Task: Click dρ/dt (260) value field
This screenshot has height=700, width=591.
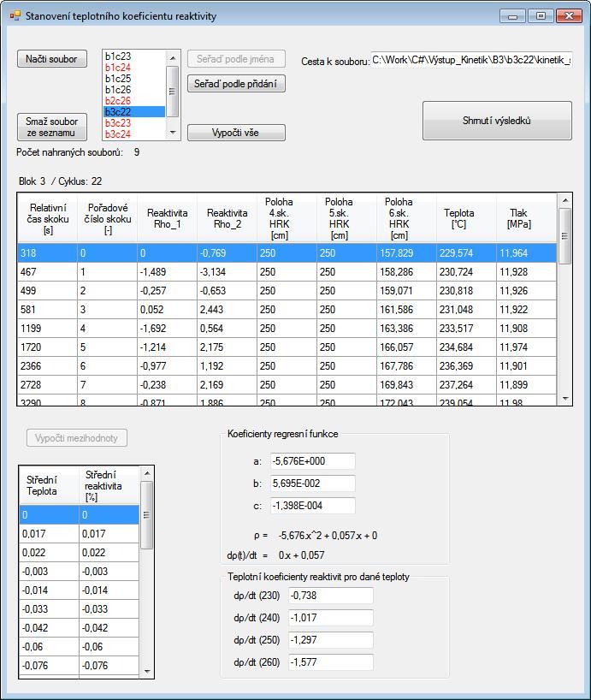Action: 330,662
